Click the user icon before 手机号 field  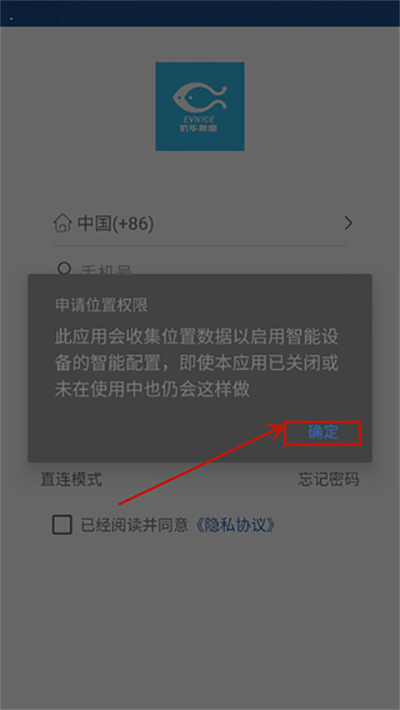(64, 269)
